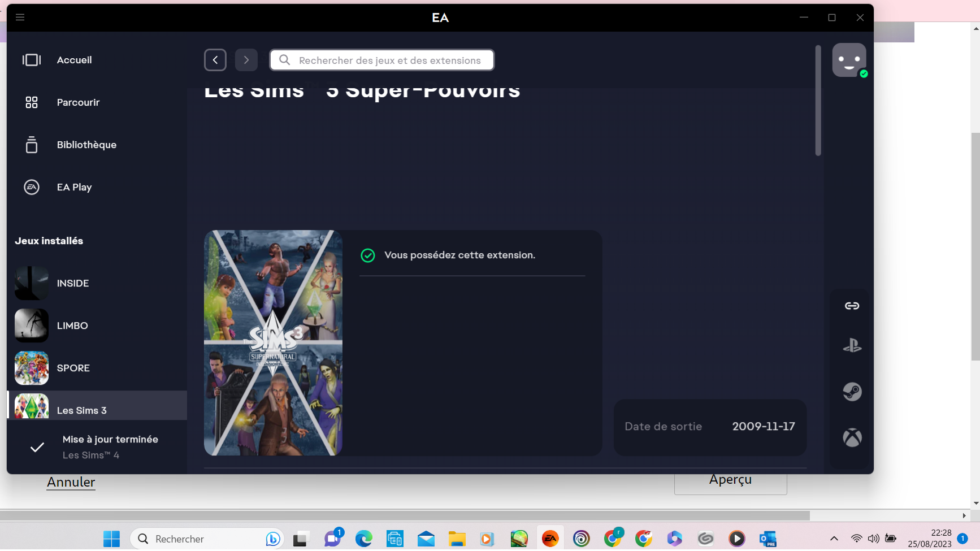Navigate forward with the right arrow button
This screenshot has width=980, height=551.
pyautogui.click(x=246, y=60)
